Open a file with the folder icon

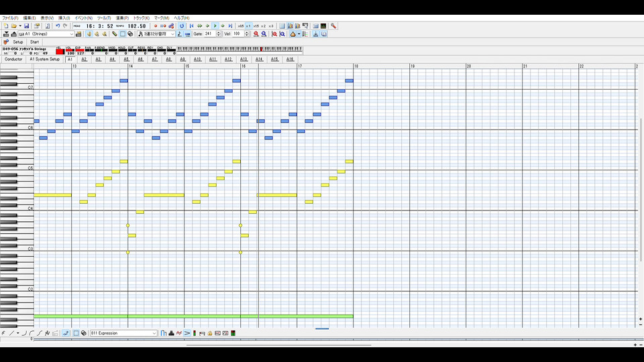click(x=14, y=26)
